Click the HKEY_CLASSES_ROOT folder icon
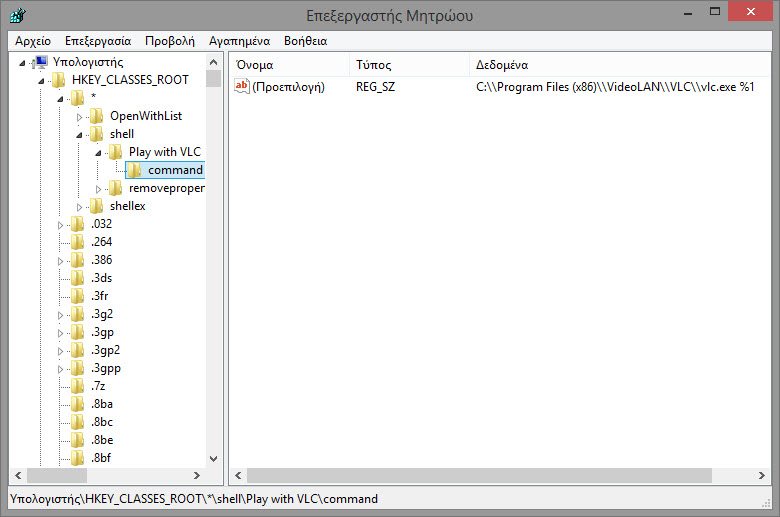This screenshot has width=780, height=517. coord(59,80)
